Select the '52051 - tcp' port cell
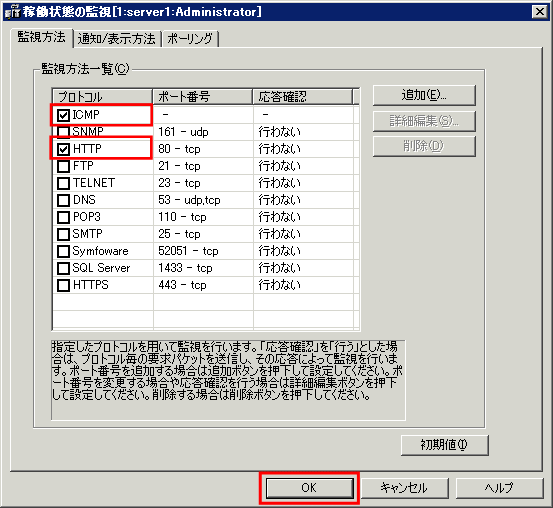Screen dimensions: 553x508 pyautogui.click(x=203, y=251)
